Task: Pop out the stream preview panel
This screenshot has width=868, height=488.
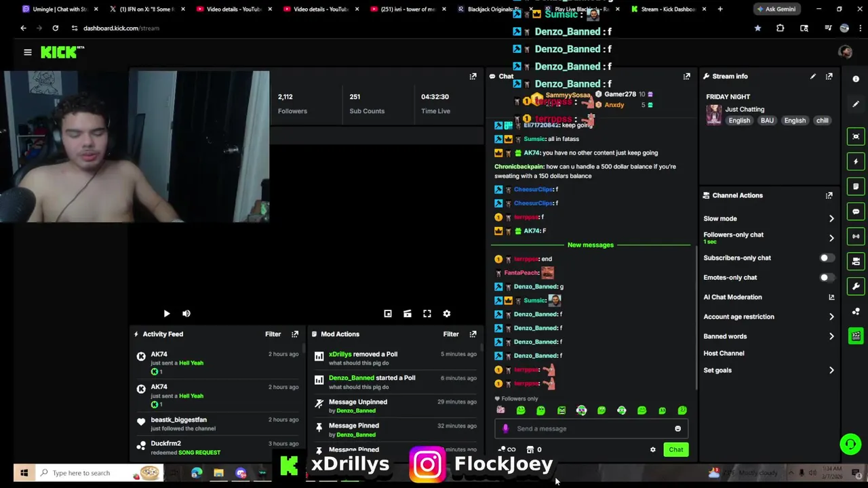Action: coord(473,77)
